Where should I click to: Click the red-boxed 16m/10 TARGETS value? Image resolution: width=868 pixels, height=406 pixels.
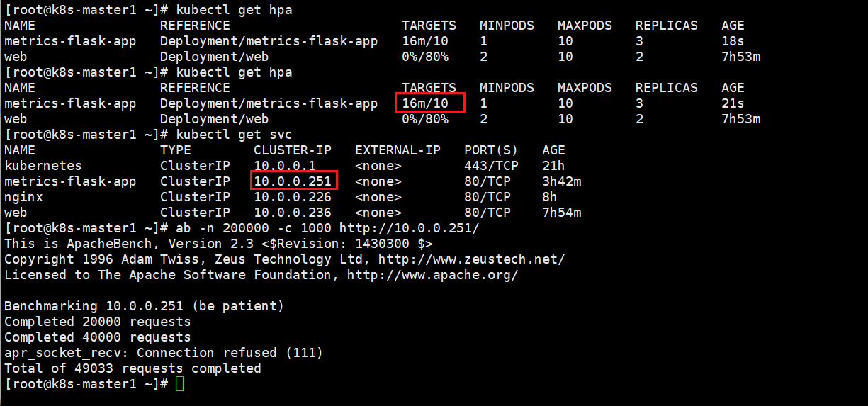[425, 103]
